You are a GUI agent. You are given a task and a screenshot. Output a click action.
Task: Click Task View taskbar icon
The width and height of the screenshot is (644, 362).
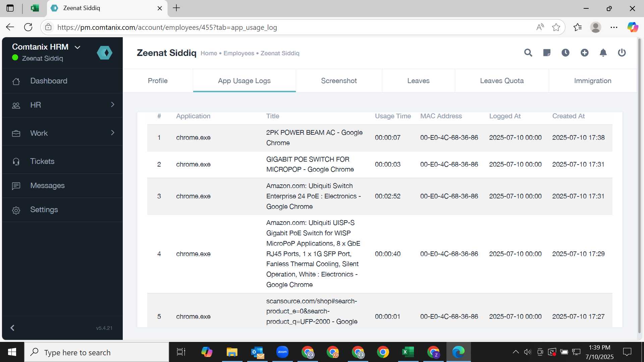(x=181, y=352)
